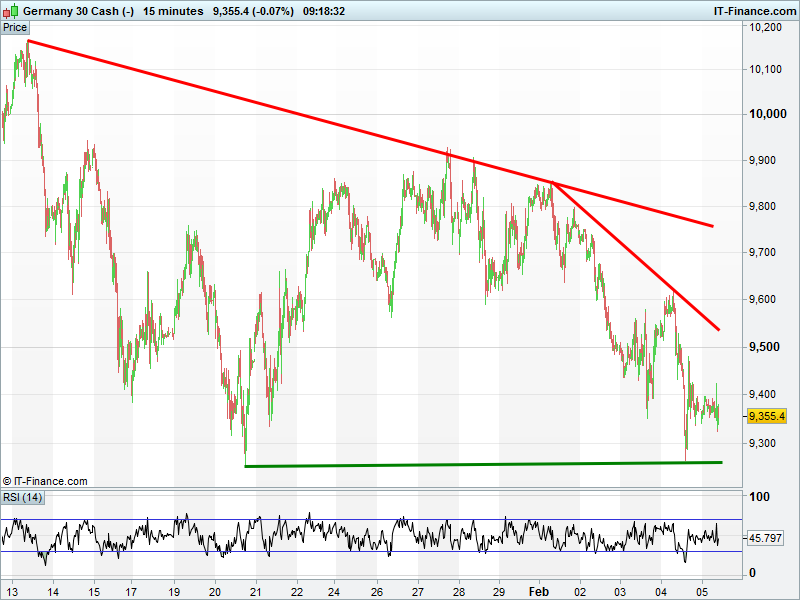The width and height of the screenshot is (800, 600).
Task: Select the RSI (14) indicator label
Action: 22,497
